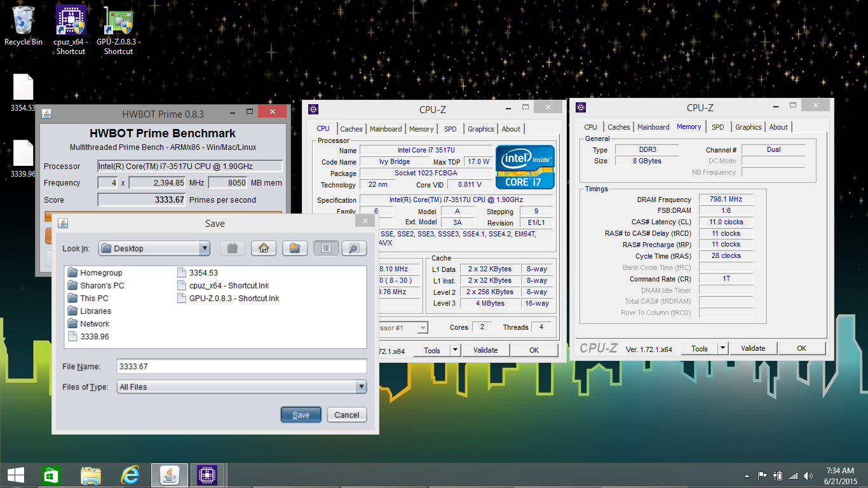Open Windows Start button
Image resolution: width=868 pixels, height=488 pixels.
(x=15, y=475)
